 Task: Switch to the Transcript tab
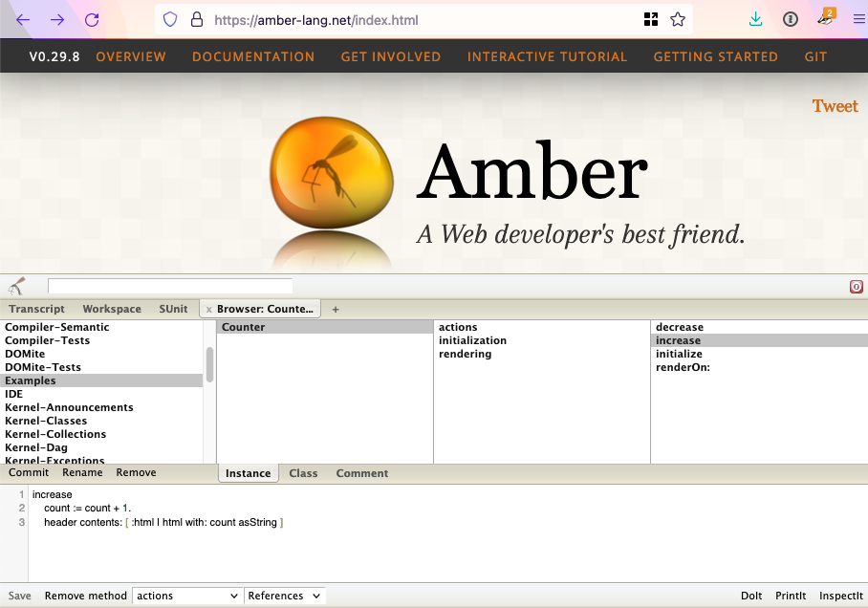pyautogui.click(x=36, y=309)
